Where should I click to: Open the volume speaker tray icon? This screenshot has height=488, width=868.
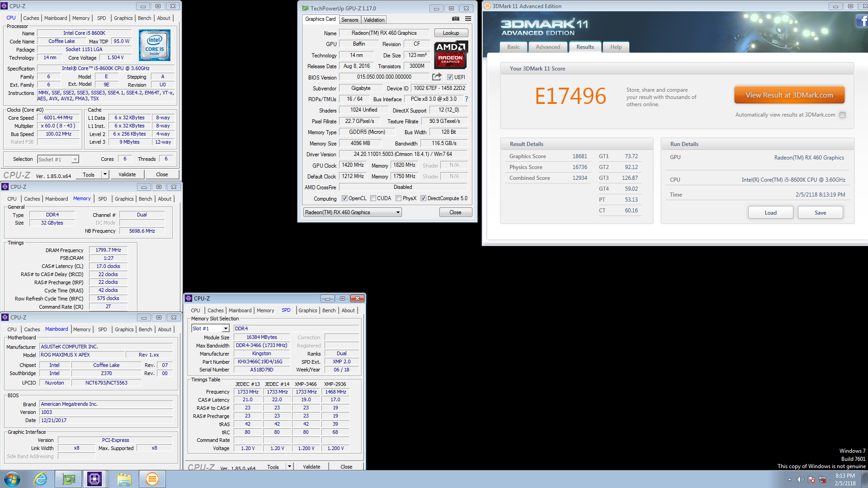[800, 479]
